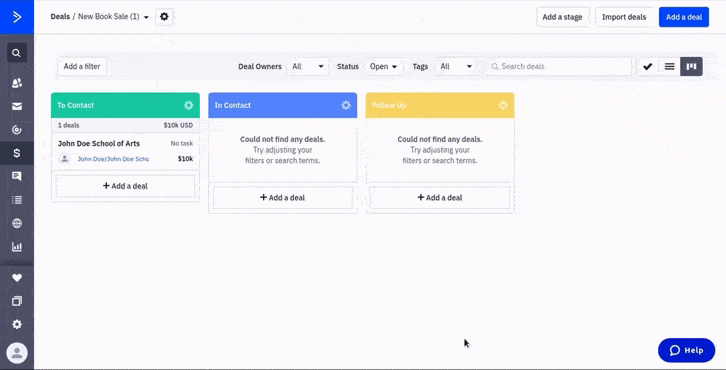
Task: Switch to tasks checkmark view
Action: 648,67
